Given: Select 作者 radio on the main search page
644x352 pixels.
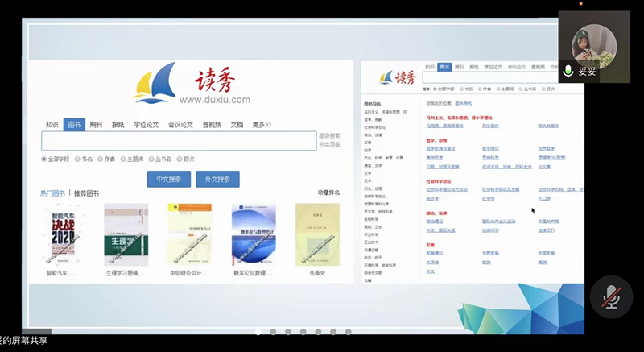Looking at the screenshot, I should tap(100, 159).
